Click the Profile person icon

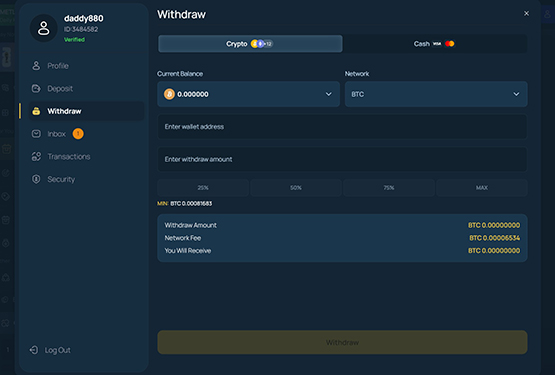36,66
